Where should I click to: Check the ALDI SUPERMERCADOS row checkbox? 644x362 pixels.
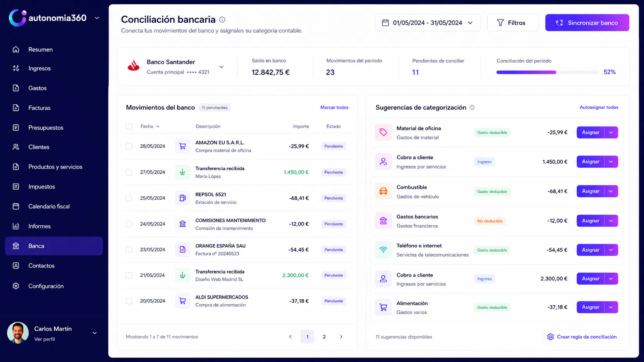coord(129,301)
